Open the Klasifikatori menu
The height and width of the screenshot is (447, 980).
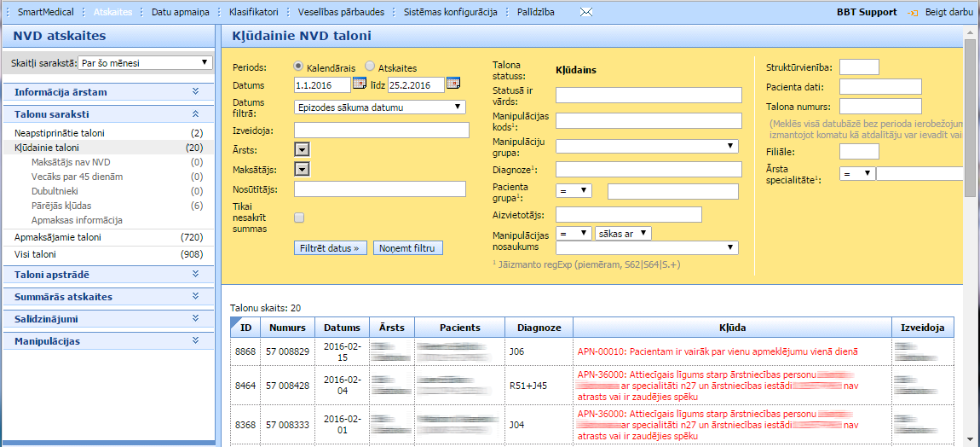click(x=254, y=13)
